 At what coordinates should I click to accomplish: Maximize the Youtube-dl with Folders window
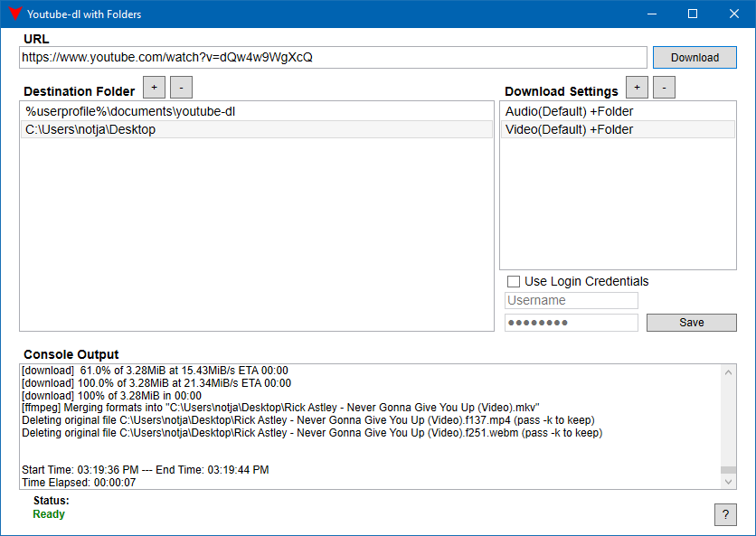pos(693,14)
